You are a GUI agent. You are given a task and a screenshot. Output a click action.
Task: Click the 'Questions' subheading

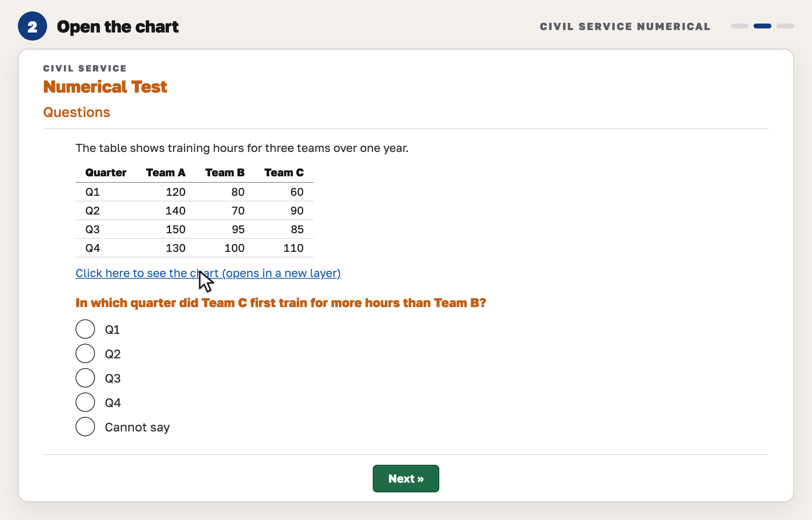(77, 112)
